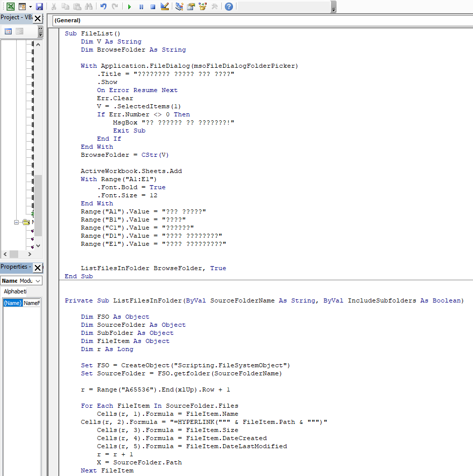The image size is (473, 476).
Task: Open the (General) object dropdown
Action: [263, 20]
